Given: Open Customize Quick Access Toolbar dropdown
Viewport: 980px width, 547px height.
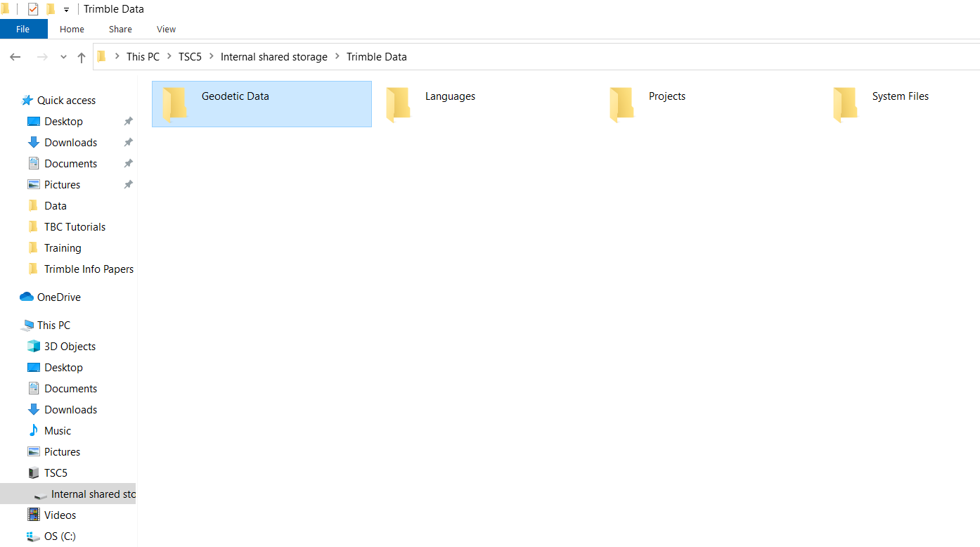Looking at the screenshot, I should click(66, 10).
